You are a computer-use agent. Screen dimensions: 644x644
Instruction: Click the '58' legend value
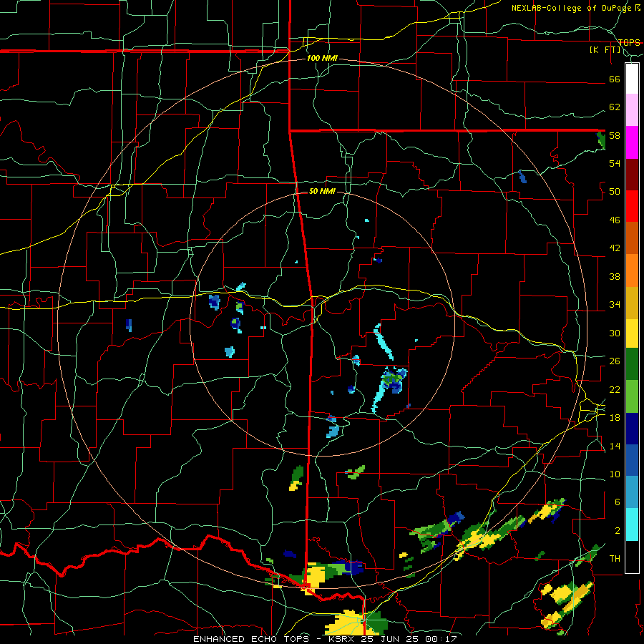(x=615, y=135)
